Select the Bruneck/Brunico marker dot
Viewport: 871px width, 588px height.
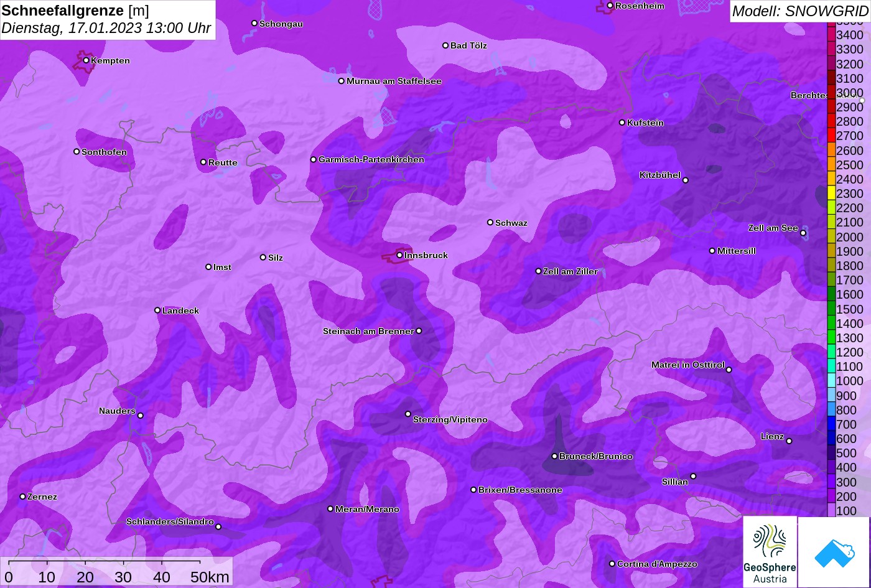[554, 456]
